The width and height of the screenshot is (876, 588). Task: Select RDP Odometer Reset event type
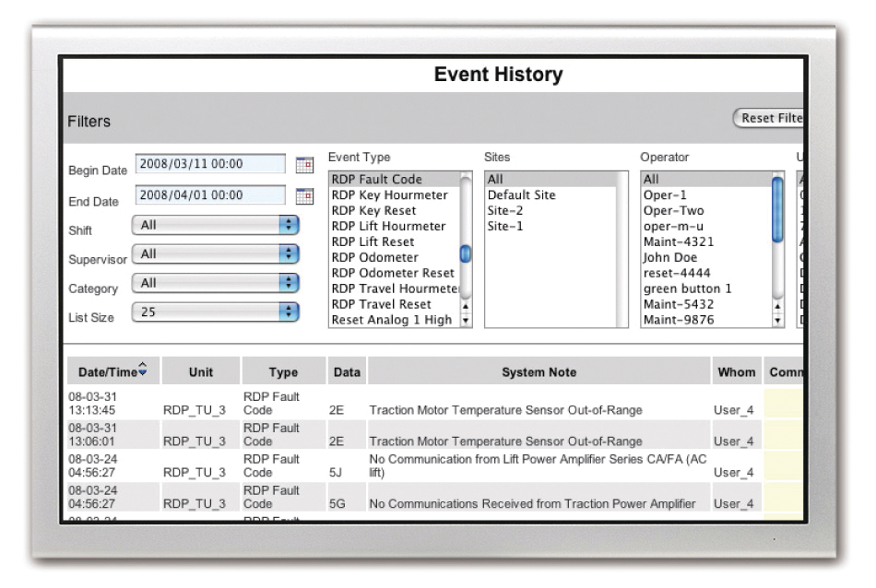(x=393, y=273)
